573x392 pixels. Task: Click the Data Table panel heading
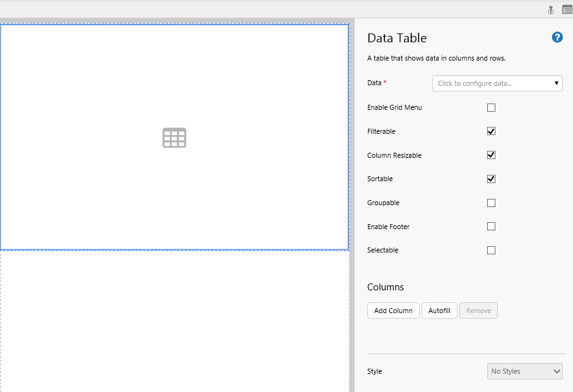click(397, 38)
